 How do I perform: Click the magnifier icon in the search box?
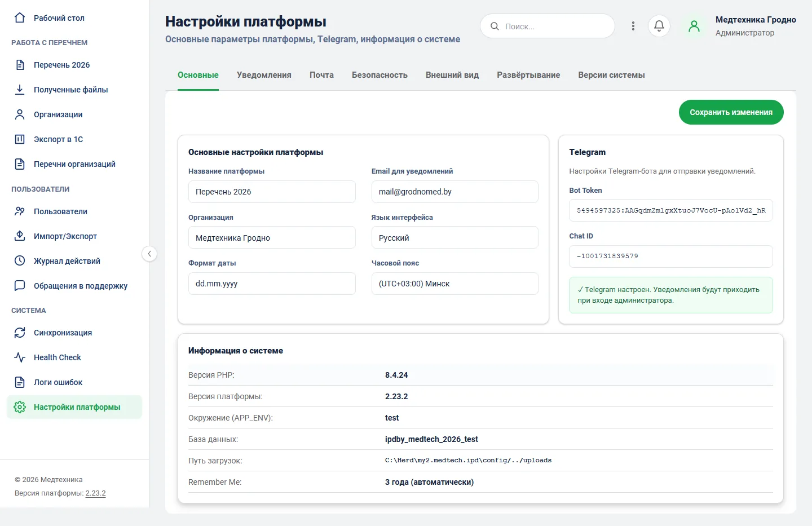tap(495, 26)
